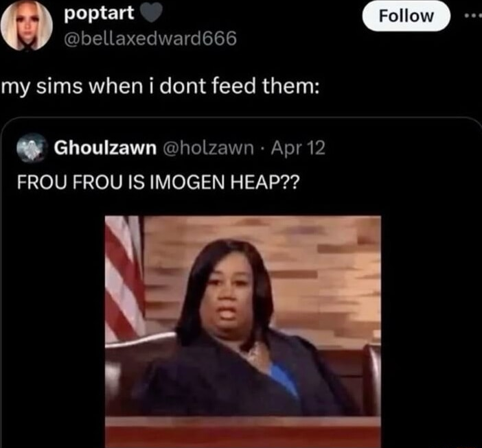Click the American flag in the GIF

(x=124, y=278)
